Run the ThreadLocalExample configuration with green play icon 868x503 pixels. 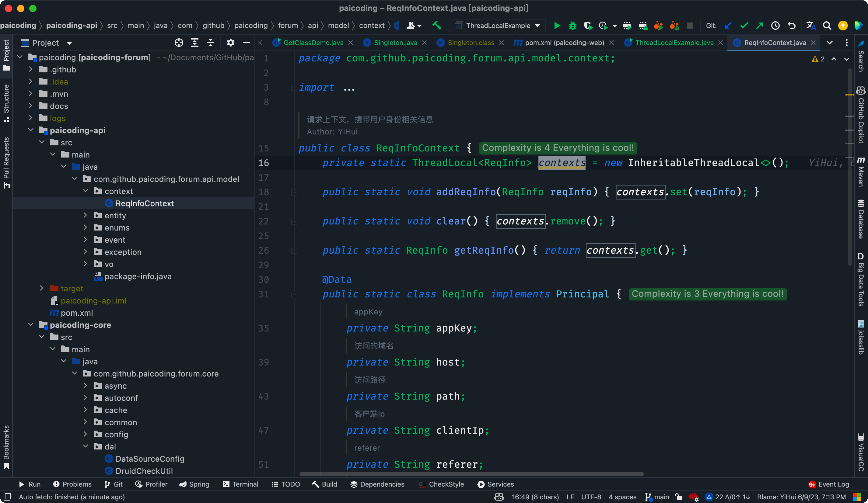tap(557, 26)
